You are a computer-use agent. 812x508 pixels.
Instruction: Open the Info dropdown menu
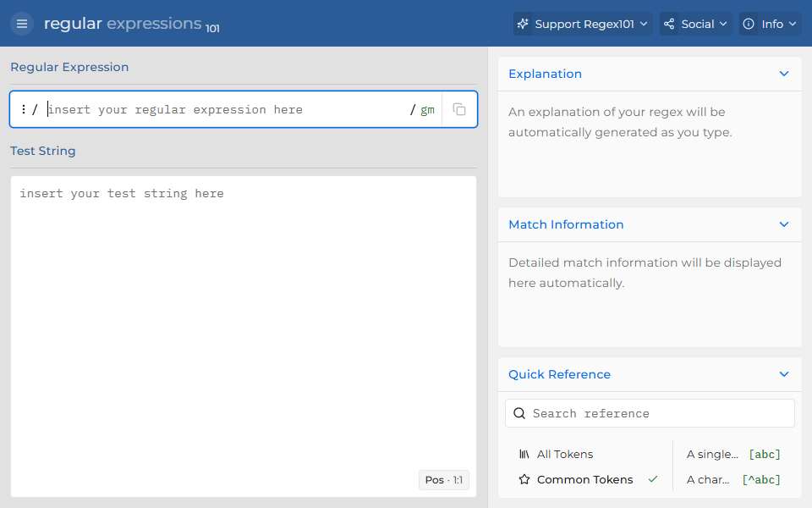tap(770, 24)
